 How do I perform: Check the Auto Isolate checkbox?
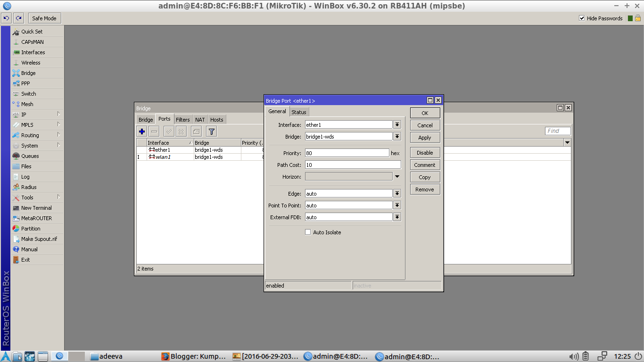(x=308, y=232)
